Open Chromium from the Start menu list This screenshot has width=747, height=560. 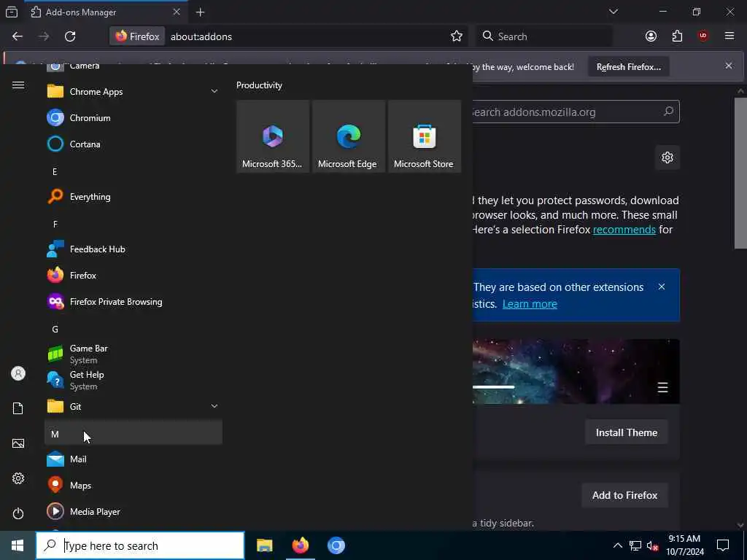133,117
